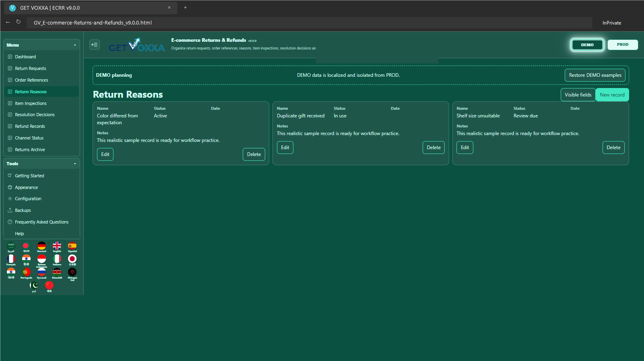
Task: Click the 'Review due' status value
Action: (x=526, y=116)
